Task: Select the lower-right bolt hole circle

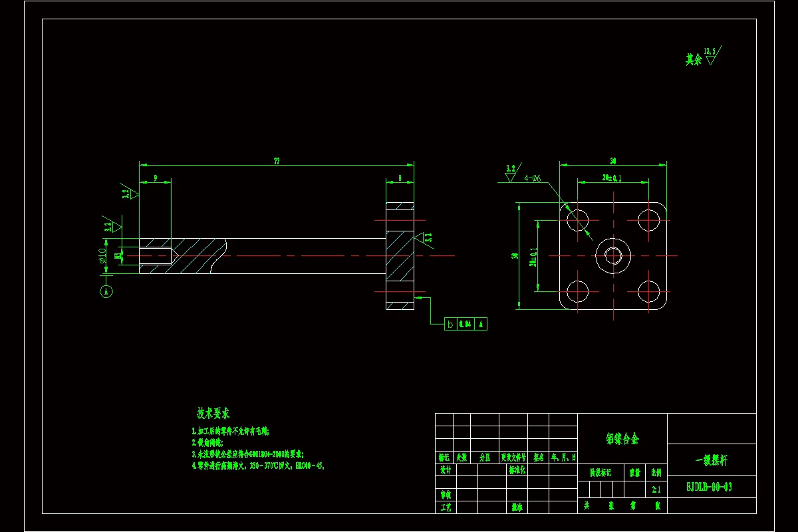Action: click(x=648, y=291)
